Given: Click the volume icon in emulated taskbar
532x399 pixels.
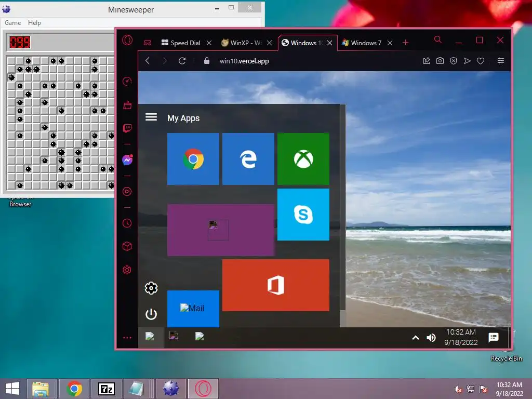Looking at the screenshot, I should pyautogui.click(x=431, y=338).
